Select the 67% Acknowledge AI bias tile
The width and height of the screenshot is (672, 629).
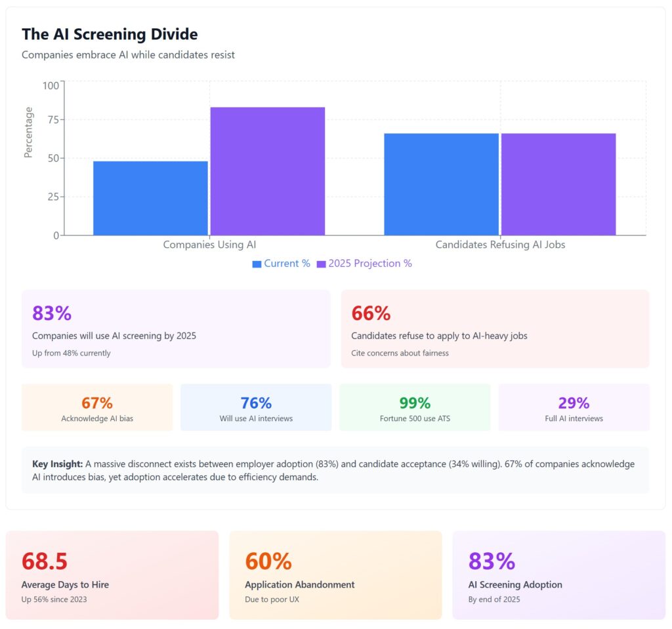(97, 407)
